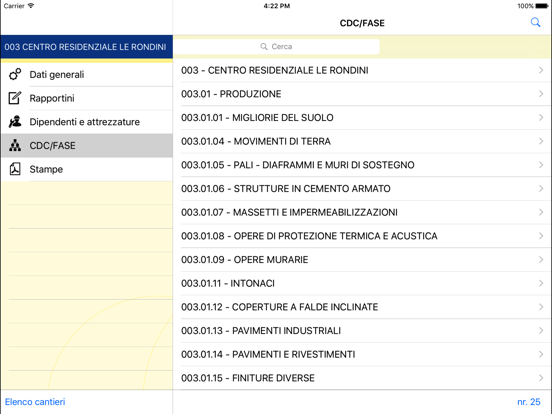Select '003.01.11 - INTONACI' text

point(228,283)
